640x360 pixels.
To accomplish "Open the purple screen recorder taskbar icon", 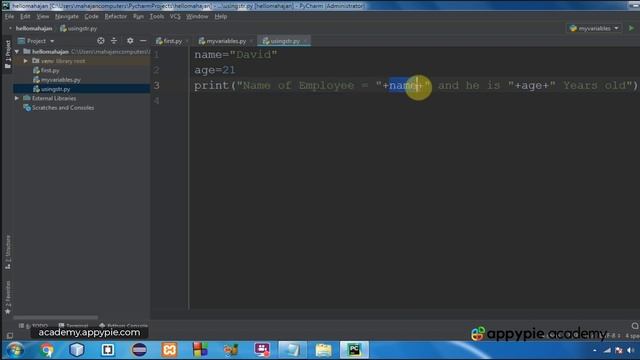I will click(262, 350).
